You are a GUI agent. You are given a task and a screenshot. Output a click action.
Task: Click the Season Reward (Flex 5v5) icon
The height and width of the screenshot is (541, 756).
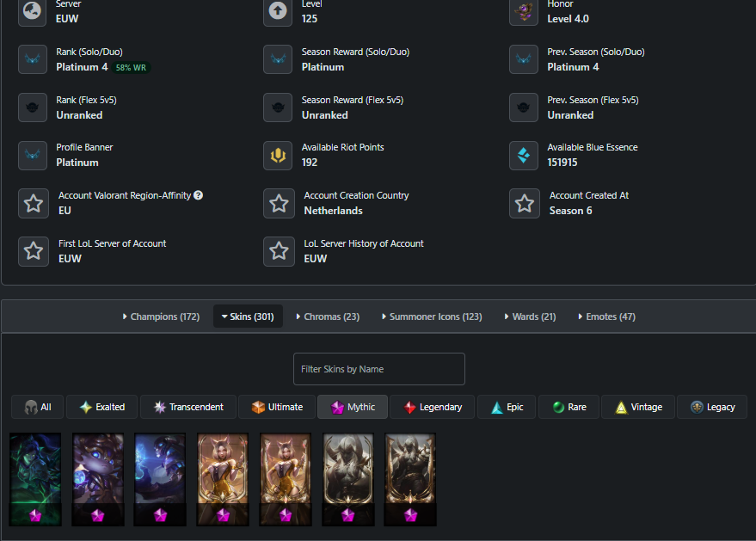[x=278, y=108]
